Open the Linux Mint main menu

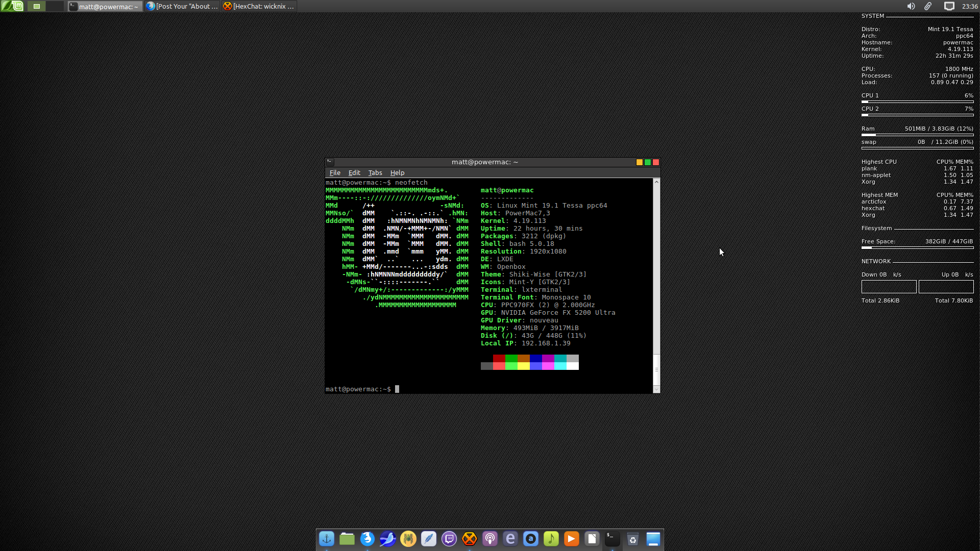[12, 6]
